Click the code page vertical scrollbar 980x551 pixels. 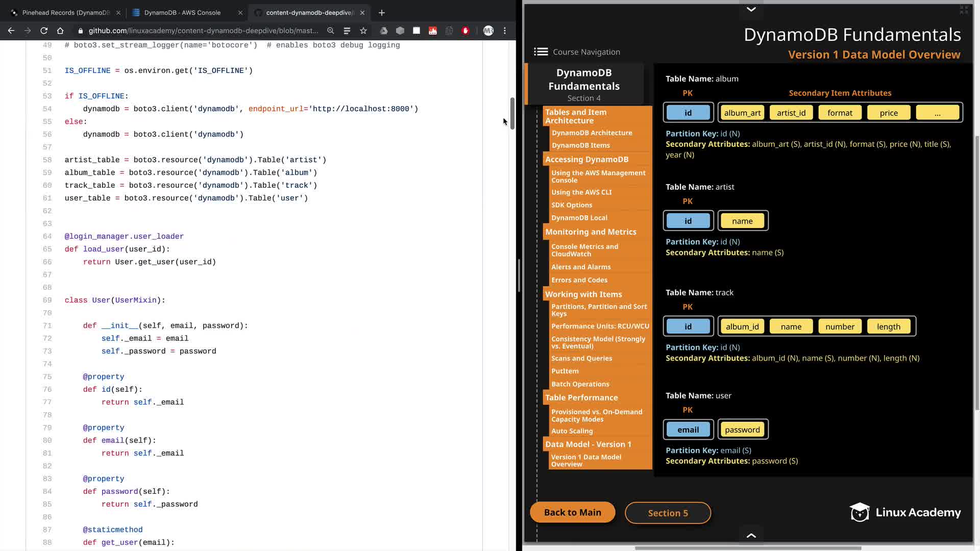[x=512, y=113]
